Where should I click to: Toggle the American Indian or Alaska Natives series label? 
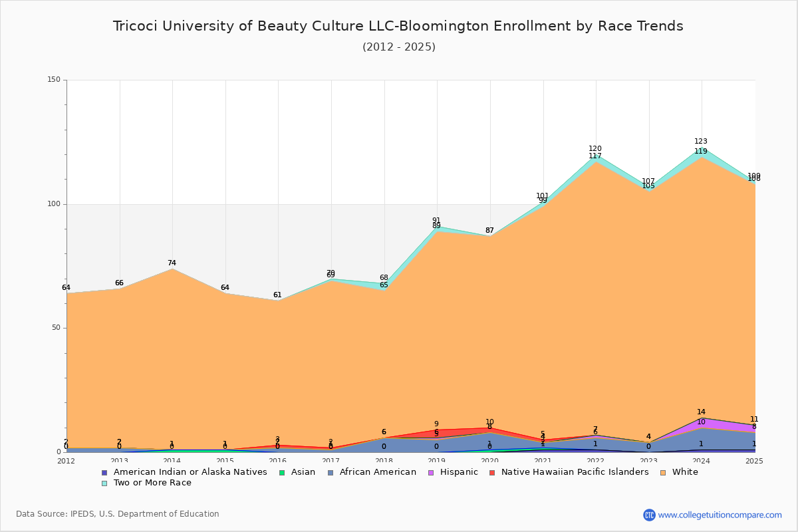click(x=190, y=472)
